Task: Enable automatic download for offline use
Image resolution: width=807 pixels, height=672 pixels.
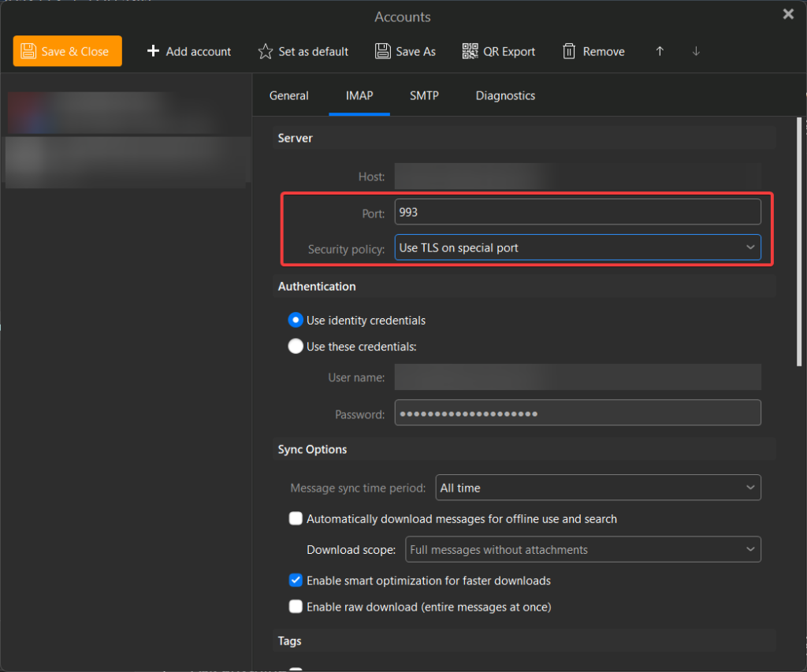Action: [x=296, y=518]
